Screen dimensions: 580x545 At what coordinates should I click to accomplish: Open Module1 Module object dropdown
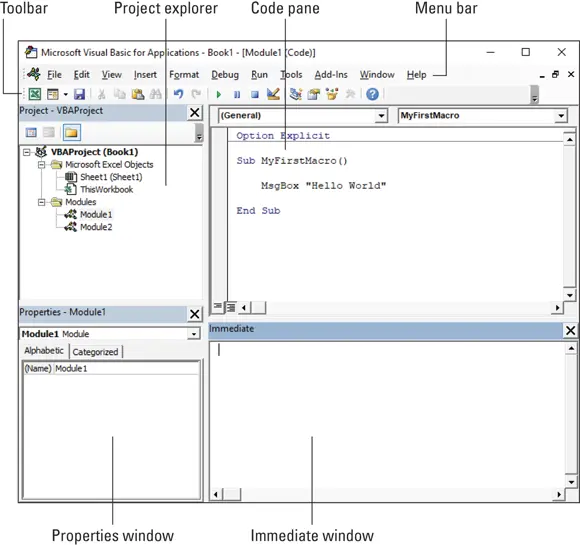(193, 334)
